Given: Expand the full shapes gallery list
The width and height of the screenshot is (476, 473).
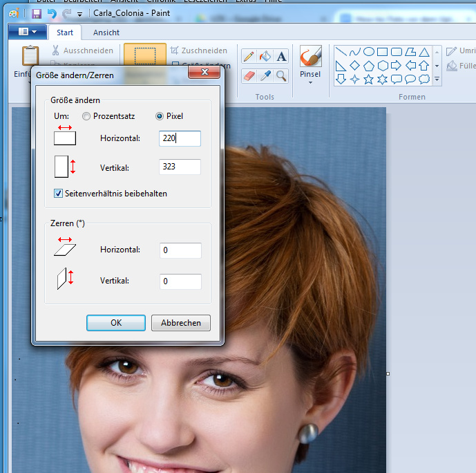Looking at the screenshot, I should click(437, 80).
